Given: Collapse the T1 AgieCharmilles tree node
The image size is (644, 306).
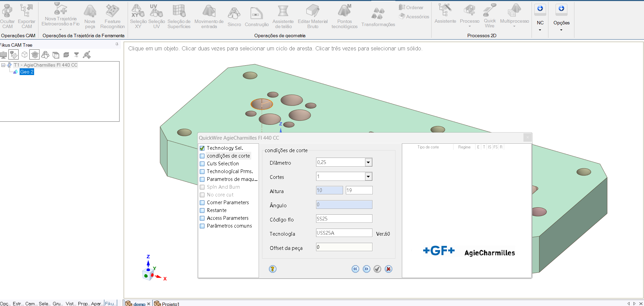Looking at the screenshot, I should click(x=3, y=65).
